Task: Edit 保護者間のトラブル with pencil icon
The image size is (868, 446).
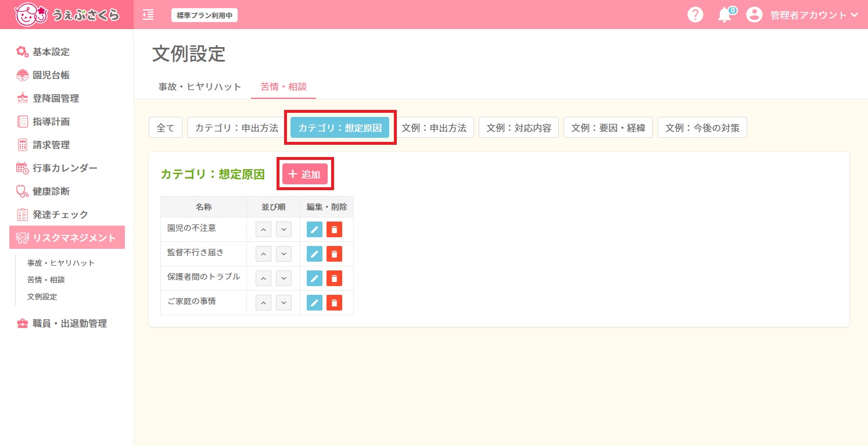Action: 314,279
